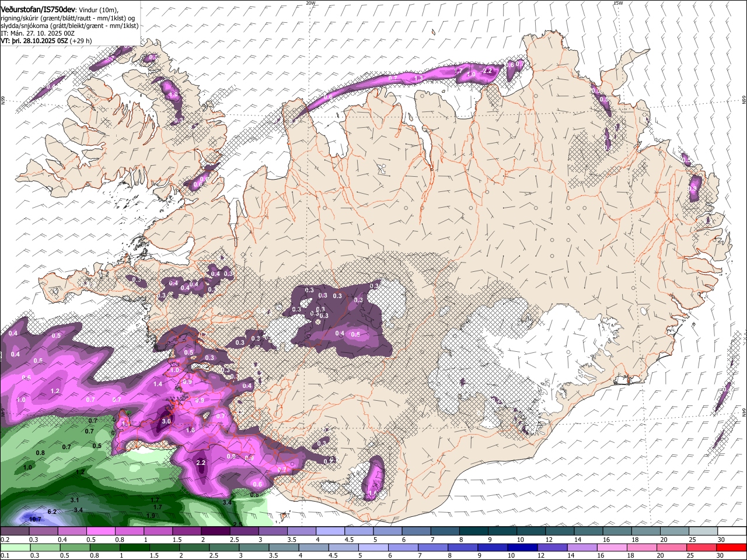This screenshot has height=560, width=747.
Task: Click the 3.1 value in the green area
Action: (x=75, y=501)
